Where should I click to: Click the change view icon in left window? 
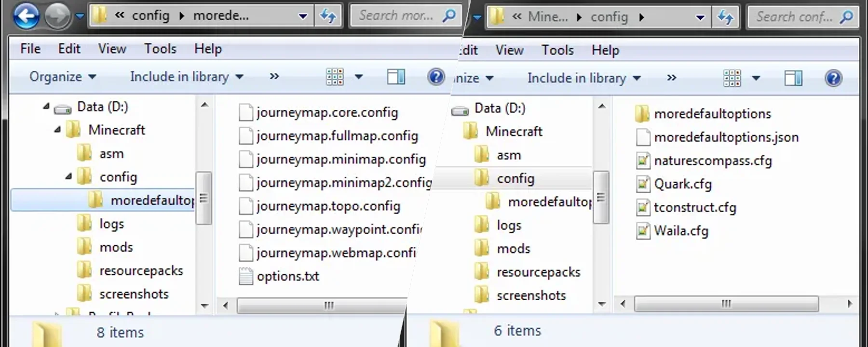[x=335, y=77]
